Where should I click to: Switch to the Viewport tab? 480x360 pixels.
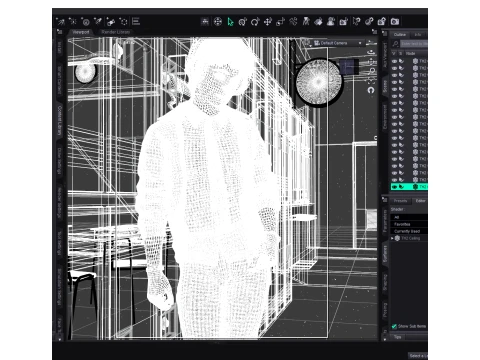[81, 32]
